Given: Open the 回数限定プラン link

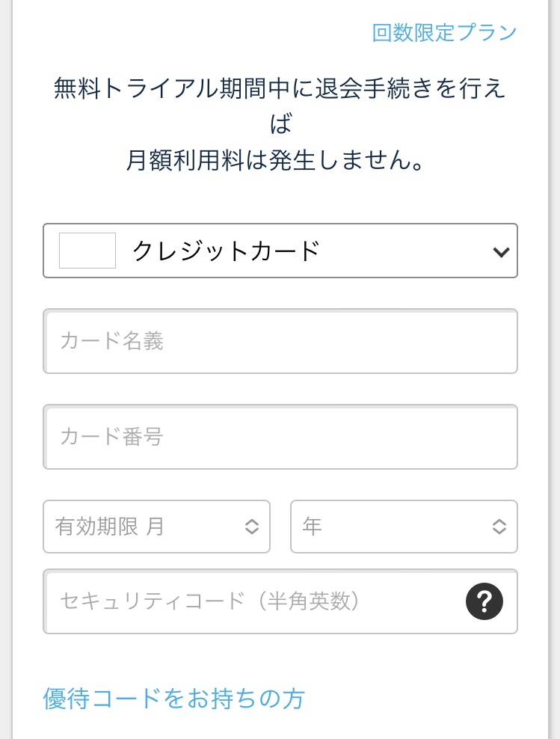Looking at the screenshot, I should pos(444,33).
